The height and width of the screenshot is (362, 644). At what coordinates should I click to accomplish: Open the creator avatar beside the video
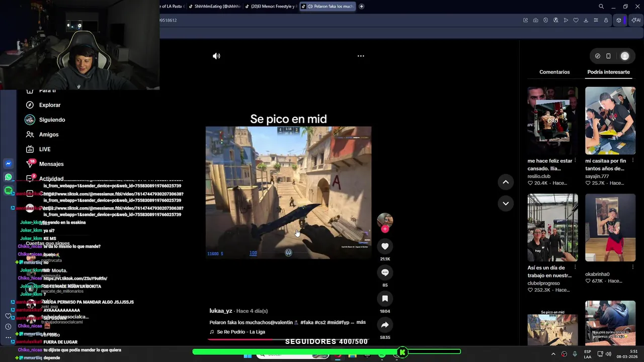385,220
